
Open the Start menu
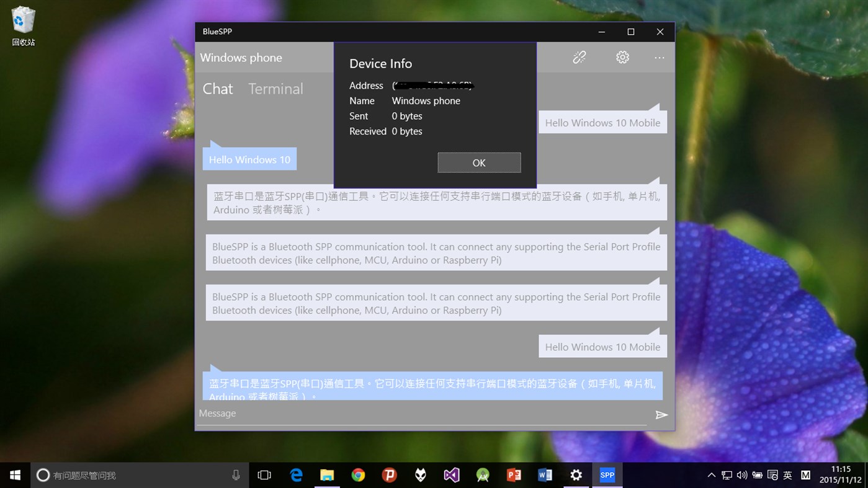click(14, 474)
